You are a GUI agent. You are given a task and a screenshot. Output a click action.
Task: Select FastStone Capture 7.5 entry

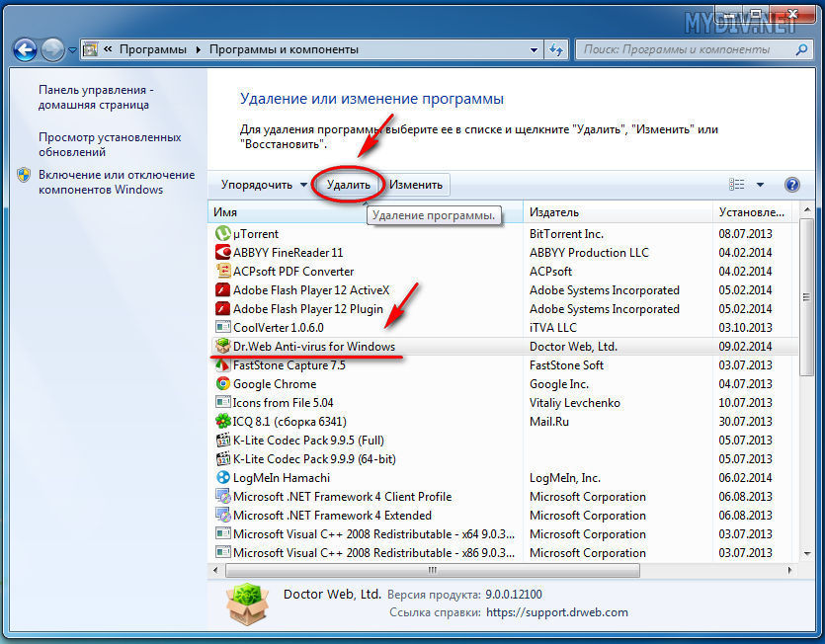(289, 365)
